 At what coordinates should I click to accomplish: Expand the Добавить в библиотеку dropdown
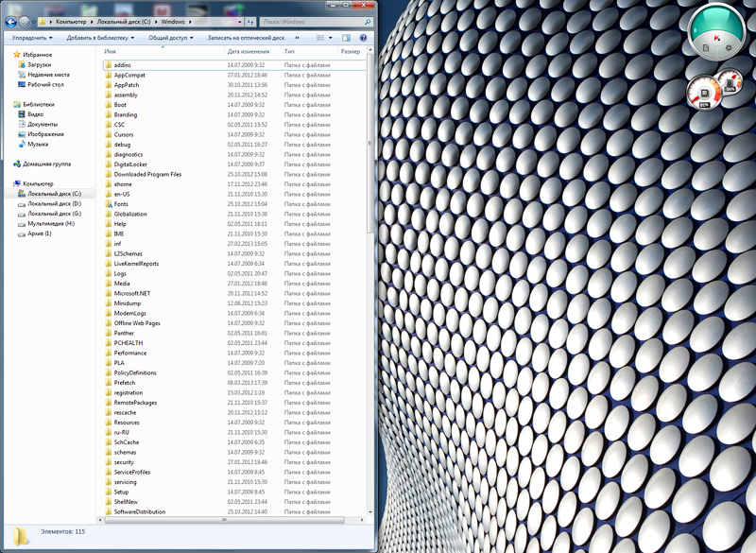[100, 38]
